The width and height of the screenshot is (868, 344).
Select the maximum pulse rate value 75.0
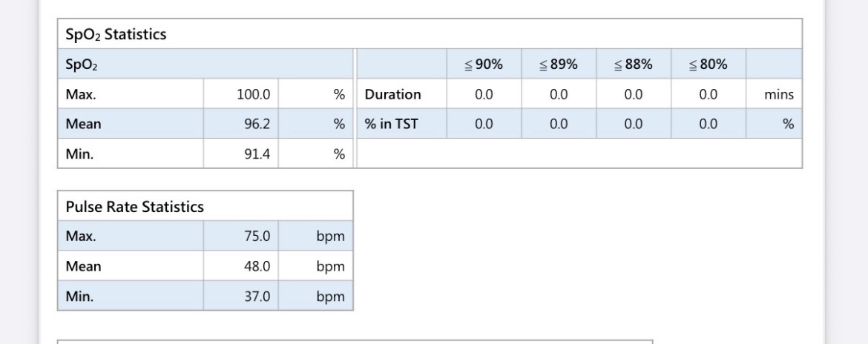[257, 236]
